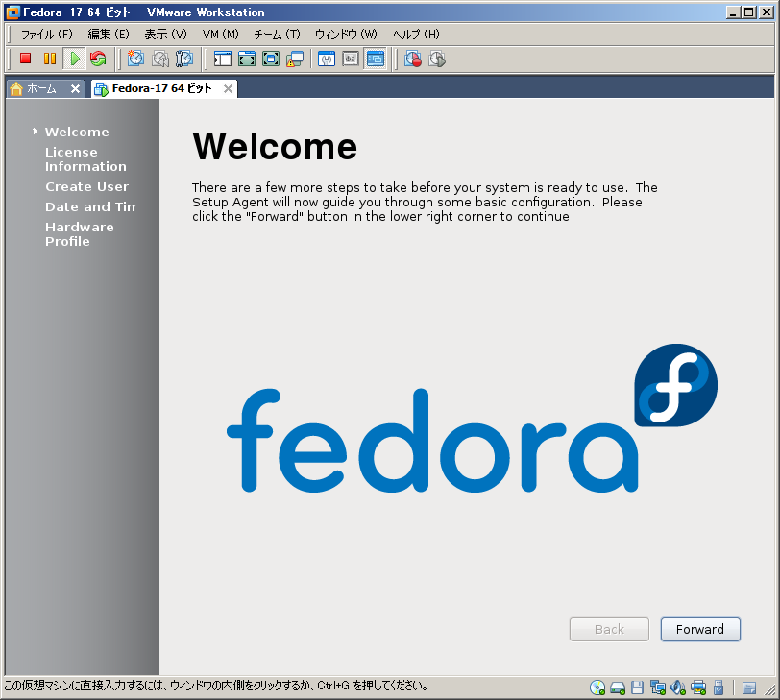
Task: Toggle the sidebar display toolbar button
Action: (x=223, y=60)
